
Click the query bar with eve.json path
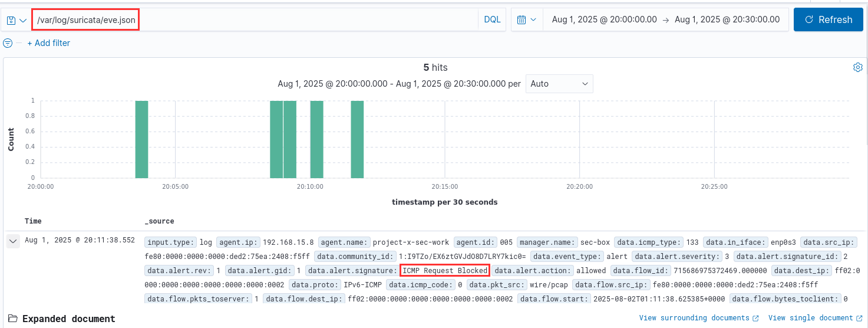(x=306, y=19)
